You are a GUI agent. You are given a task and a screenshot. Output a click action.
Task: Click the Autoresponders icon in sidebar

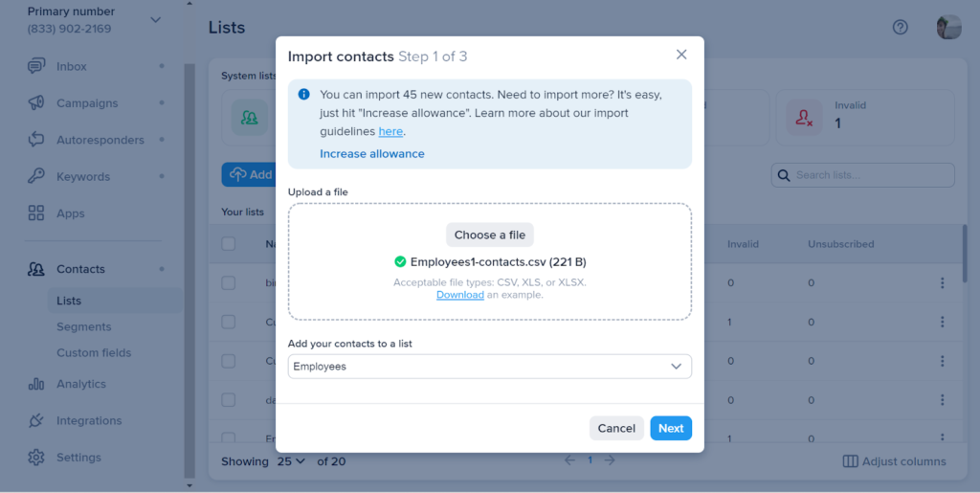pos(36,140)
